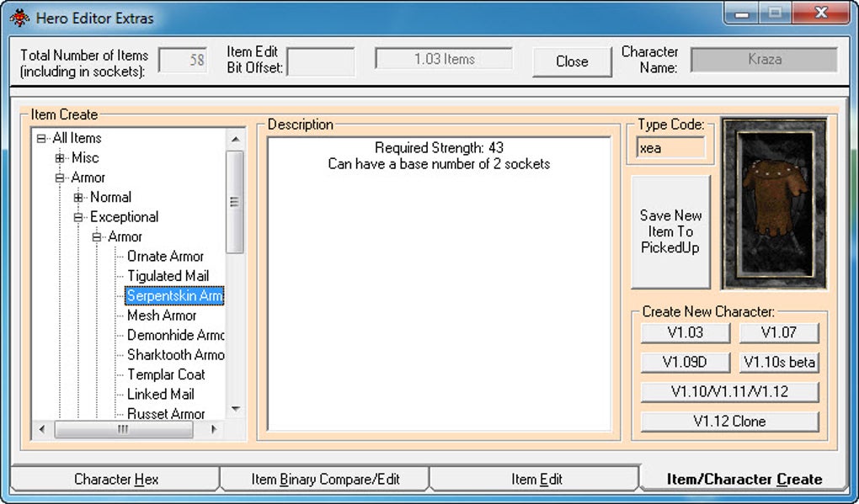Click the 1.03 Items display field

(444, 59)
